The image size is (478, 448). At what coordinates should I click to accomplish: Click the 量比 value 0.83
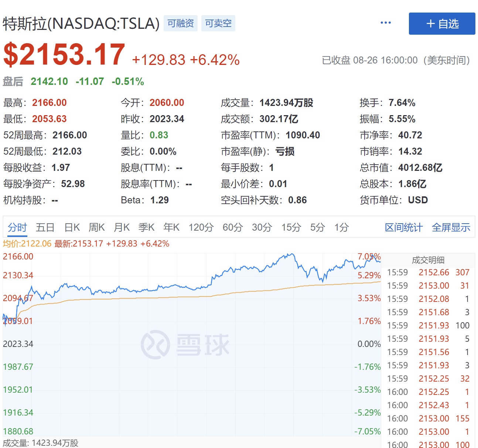(159, 135)
